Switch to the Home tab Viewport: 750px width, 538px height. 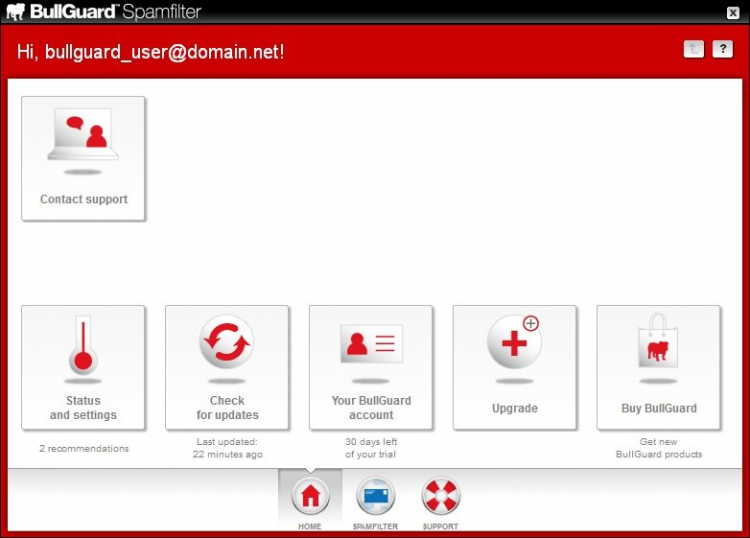pyautogui.click(x=310, y=500)
